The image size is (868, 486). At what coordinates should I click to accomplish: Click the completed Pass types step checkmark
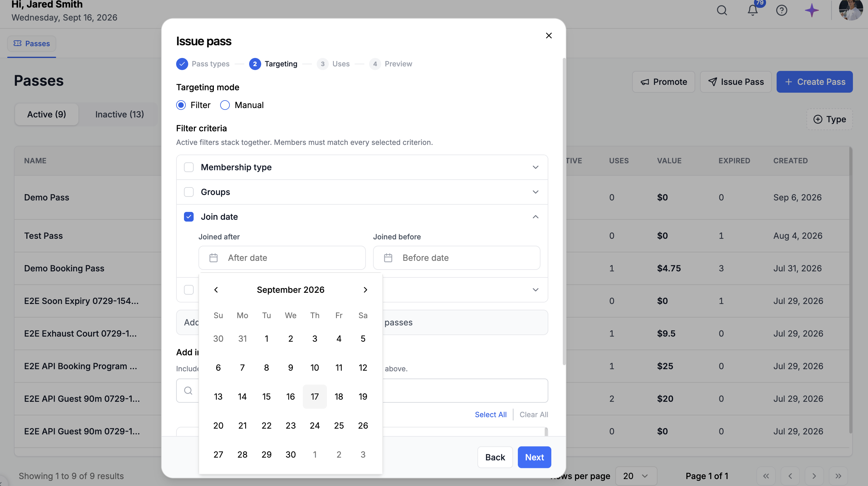(x=182, y=64)
